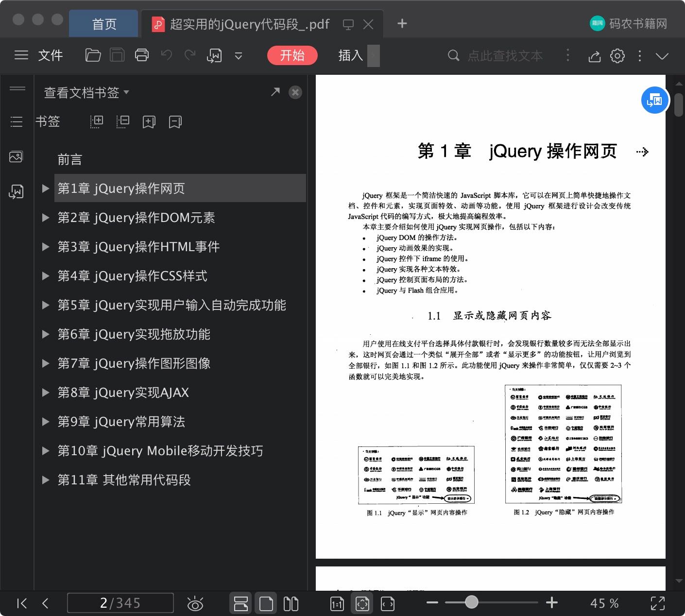
Task: Collapse the ribbon with chevron down
Action: 662,56
